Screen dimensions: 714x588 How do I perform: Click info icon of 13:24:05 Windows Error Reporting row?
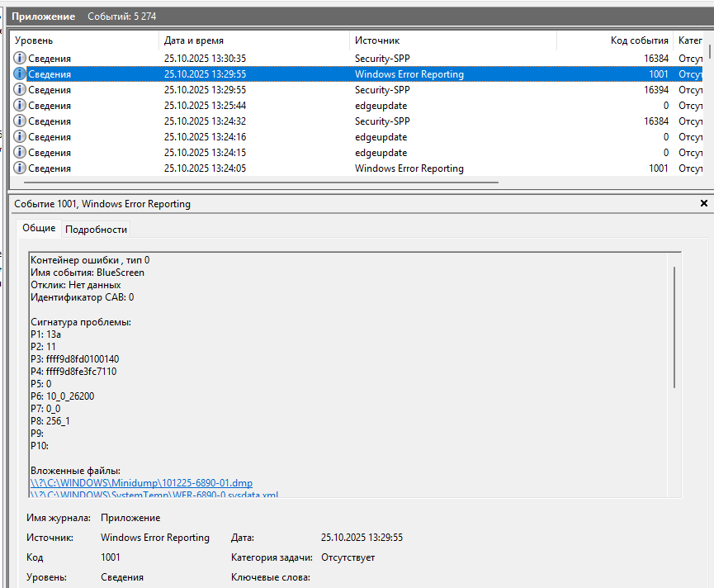20,168
